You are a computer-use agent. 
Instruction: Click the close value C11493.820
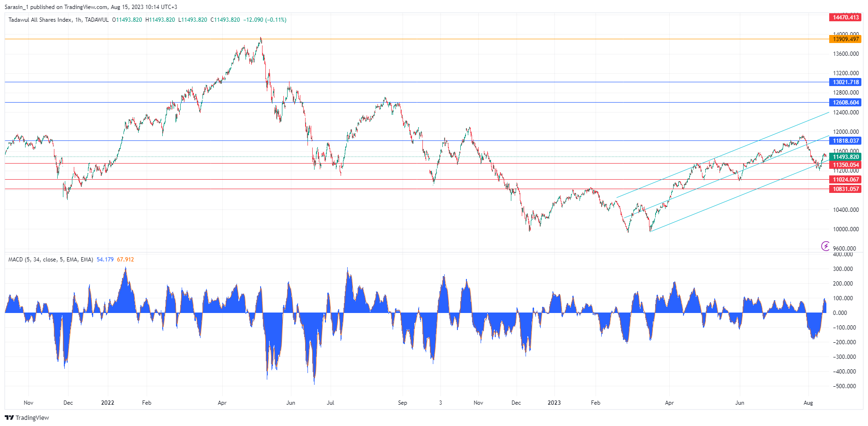tap(225, 20)
